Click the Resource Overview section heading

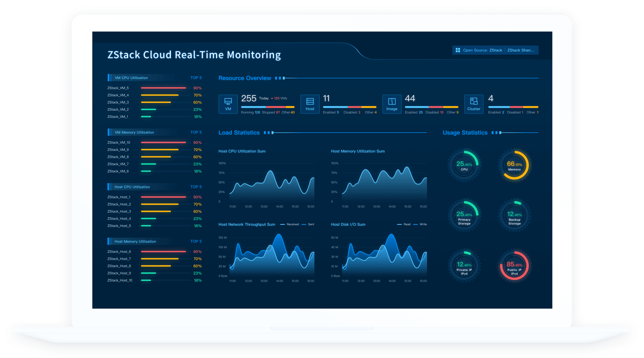[245, 78]
